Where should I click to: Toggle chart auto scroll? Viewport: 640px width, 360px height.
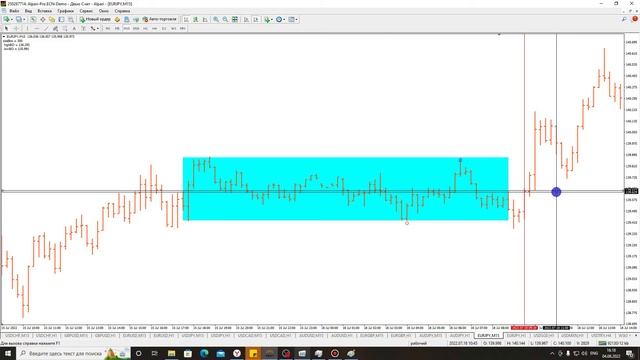tap(246, 19)
